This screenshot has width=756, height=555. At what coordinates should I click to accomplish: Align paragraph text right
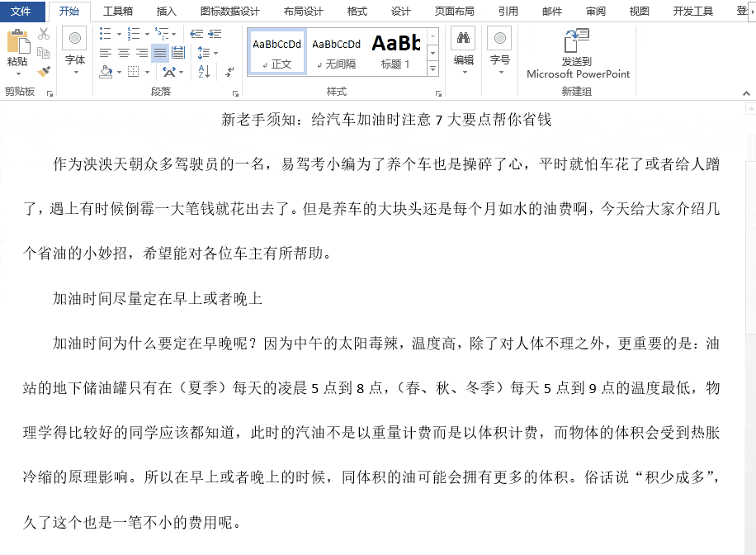point(142,53)
